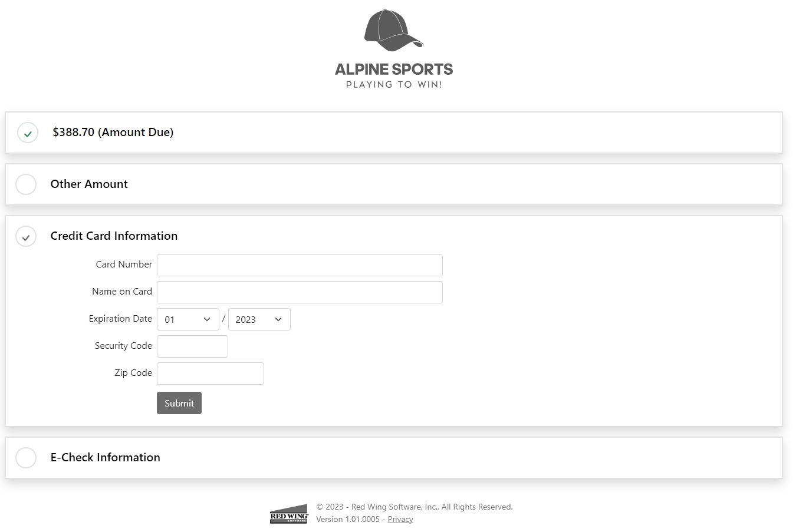Select the Other Amount radio circle
The image size is (809, 532).
[26, 184]
